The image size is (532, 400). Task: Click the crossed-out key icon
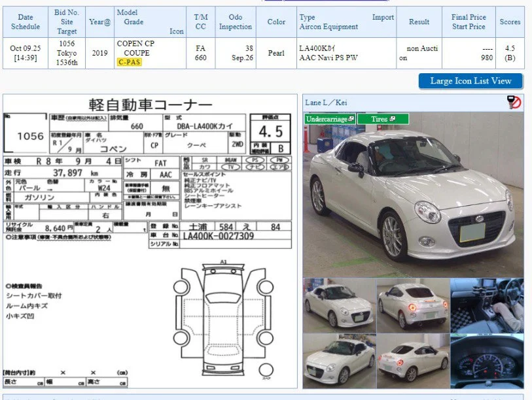tap(514, 102)
